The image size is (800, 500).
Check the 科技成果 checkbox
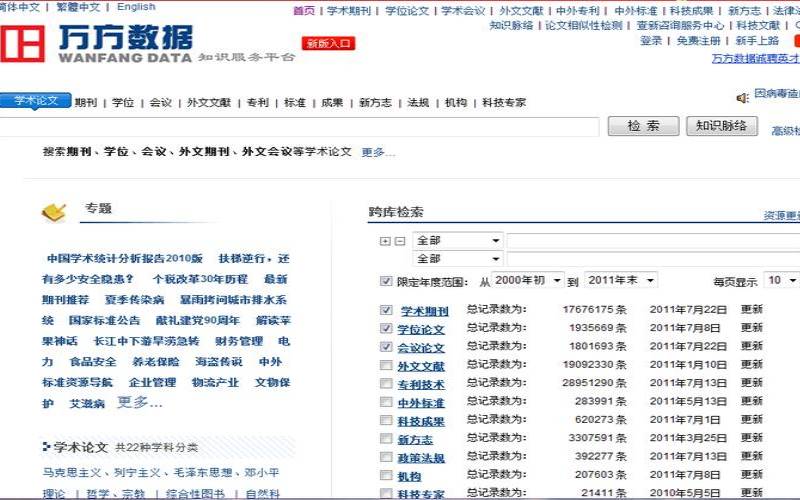pyautogui.click(x=386, y=420)
